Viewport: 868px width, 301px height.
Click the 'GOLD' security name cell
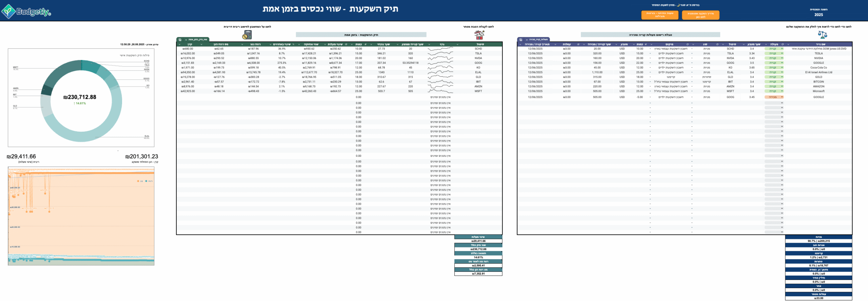tap(818, 77)
